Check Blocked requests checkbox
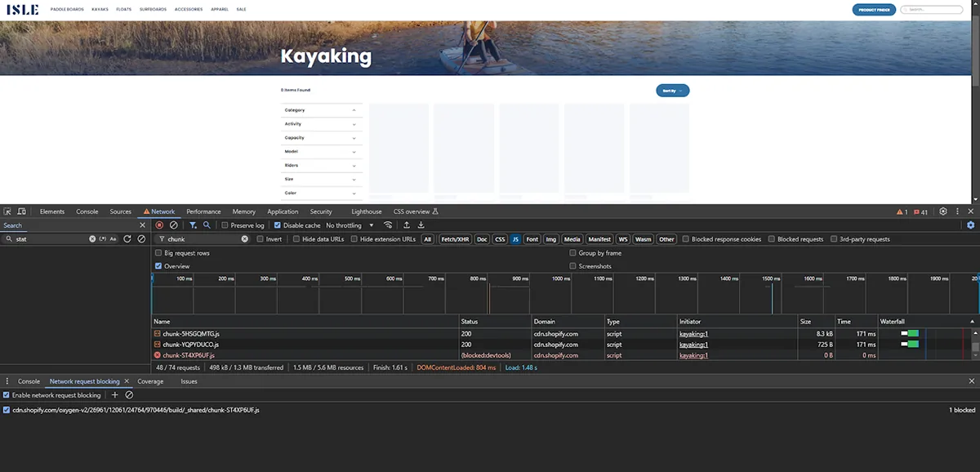980x472 pixels. (x=772, y=239)
